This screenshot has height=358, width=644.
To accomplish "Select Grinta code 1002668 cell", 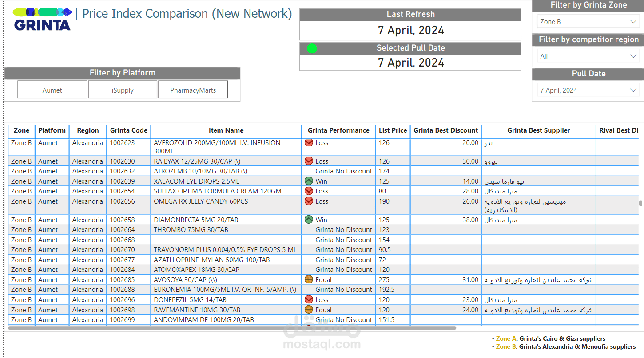I will [x=129, y=240].
